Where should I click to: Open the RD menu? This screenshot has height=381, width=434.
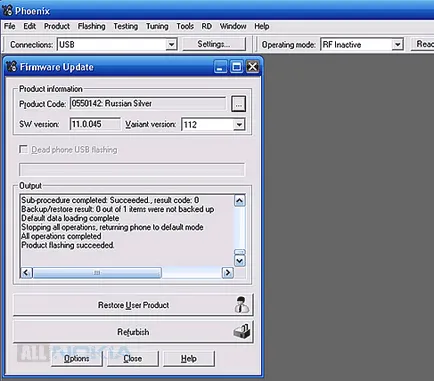pos(206,26)
